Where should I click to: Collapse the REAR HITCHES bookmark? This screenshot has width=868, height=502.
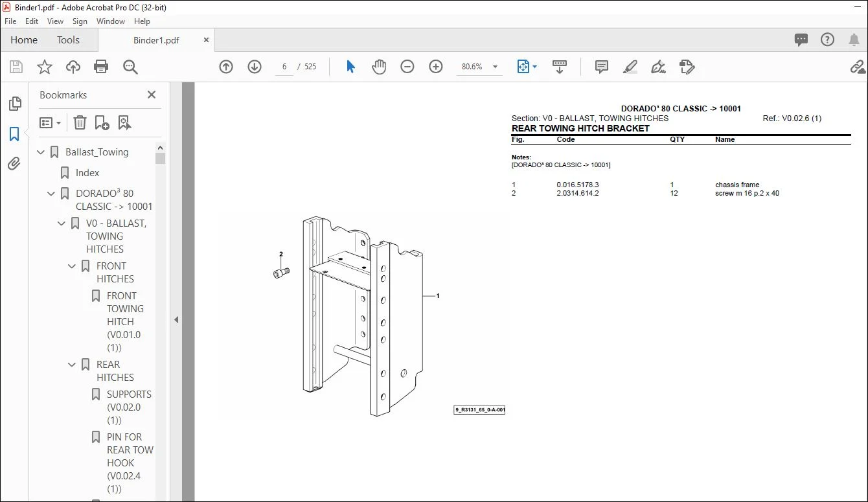pos(73,365)
